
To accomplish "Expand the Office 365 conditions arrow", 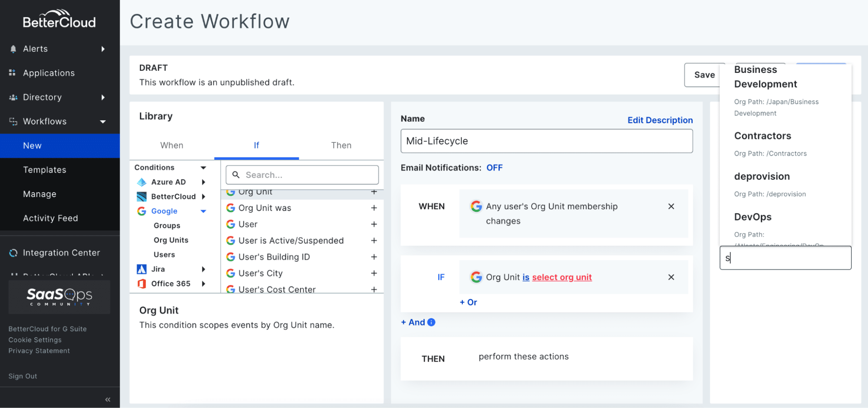I will tap(203, 283).
